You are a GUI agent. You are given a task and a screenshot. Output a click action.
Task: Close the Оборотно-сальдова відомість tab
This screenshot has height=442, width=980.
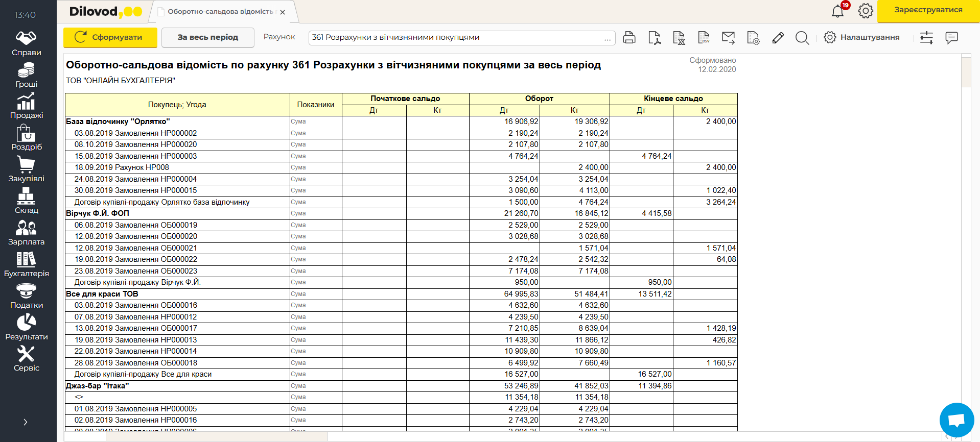(283, 12)
